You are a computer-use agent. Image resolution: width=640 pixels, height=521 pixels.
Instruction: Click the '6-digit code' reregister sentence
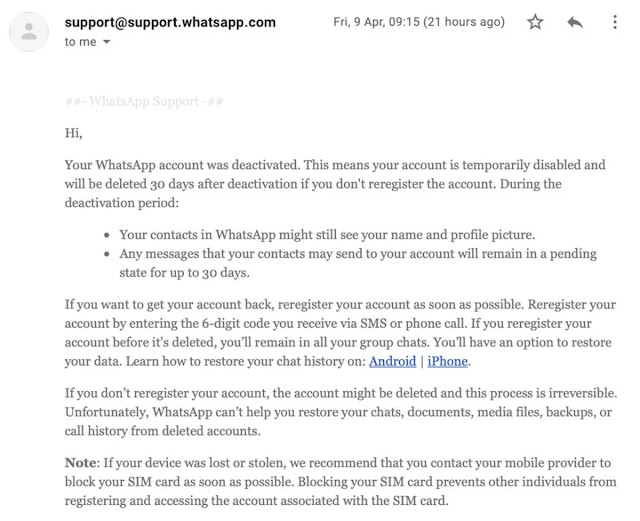point(265,323)
